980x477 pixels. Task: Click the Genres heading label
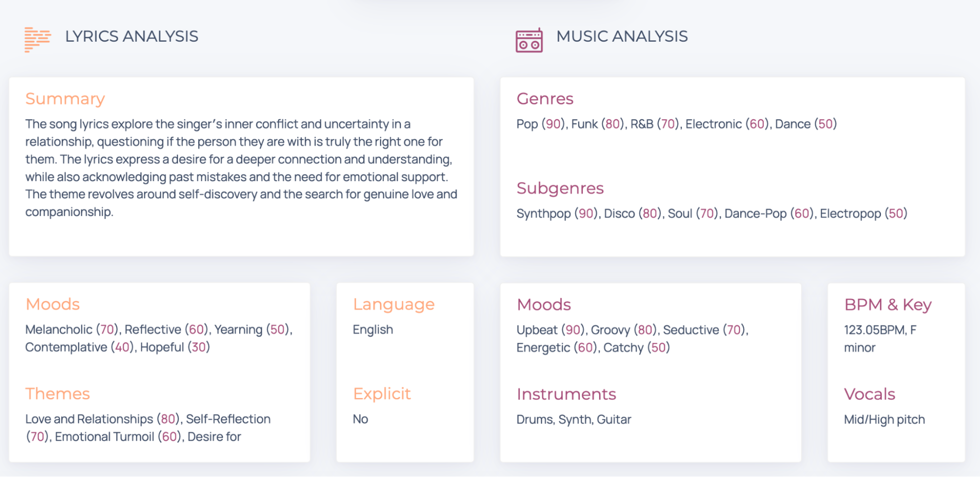545,99
